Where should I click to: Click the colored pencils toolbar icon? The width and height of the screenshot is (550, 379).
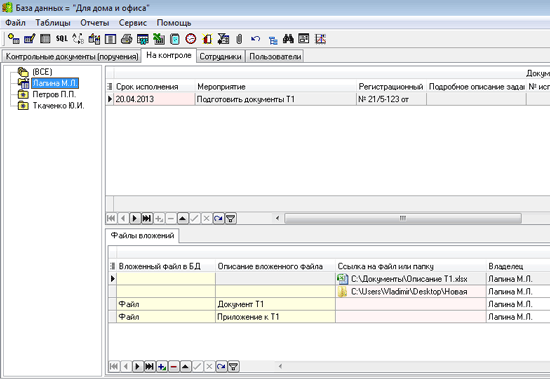[94, 39]
